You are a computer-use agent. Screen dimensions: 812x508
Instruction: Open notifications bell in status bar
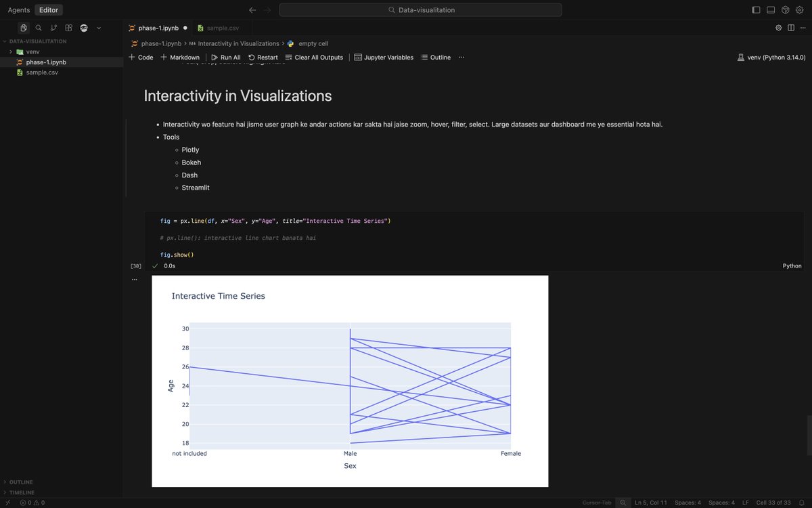(801, 503)
